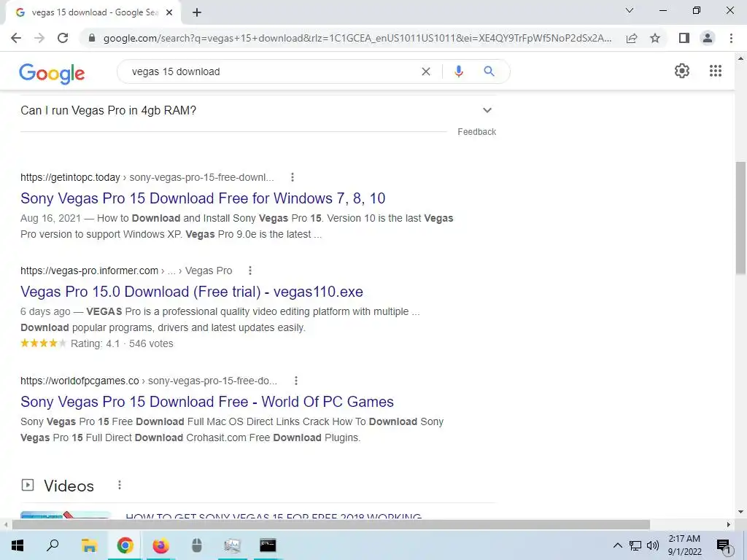Image resolution: width=747 pixels, height=560 pixels.
Task: Open options for getintopc.today result
Action: coord(293,177)
